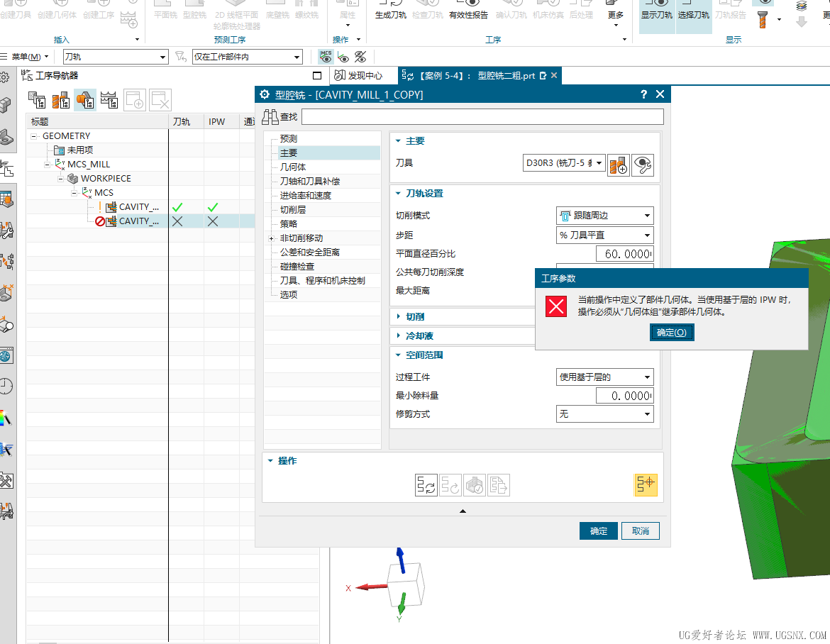Click the selection filter reset funnel icon
Image resolution: width=830 pixels, height=644 pixels.
tap(180, 57)
